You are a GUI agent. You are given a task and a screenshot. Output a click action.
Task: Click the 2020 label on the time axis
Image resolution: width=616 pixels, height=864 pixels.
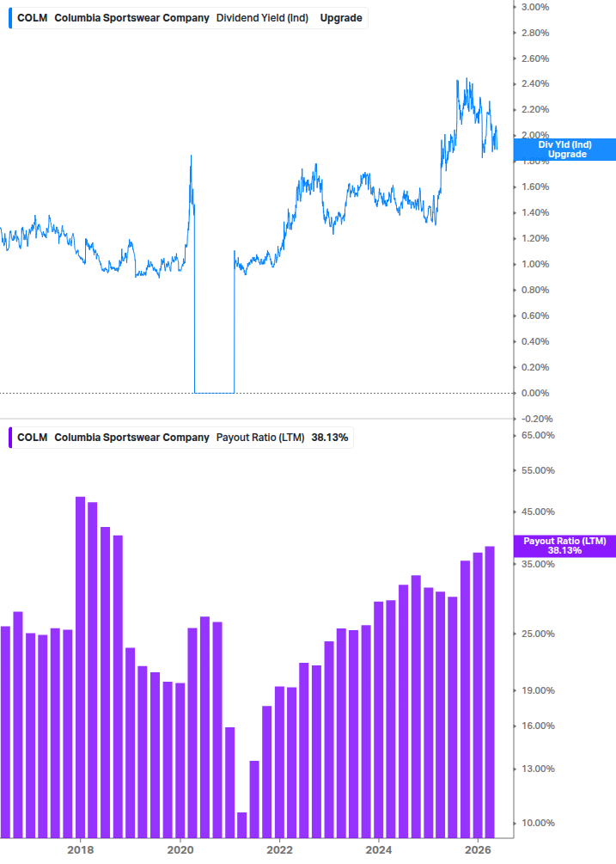pyautogui.click(x=180, y=849)
